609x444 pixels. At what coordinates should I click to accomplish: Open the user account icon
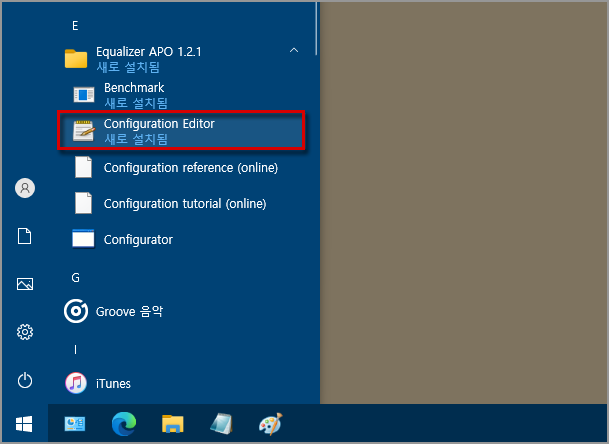coord(25,188)
